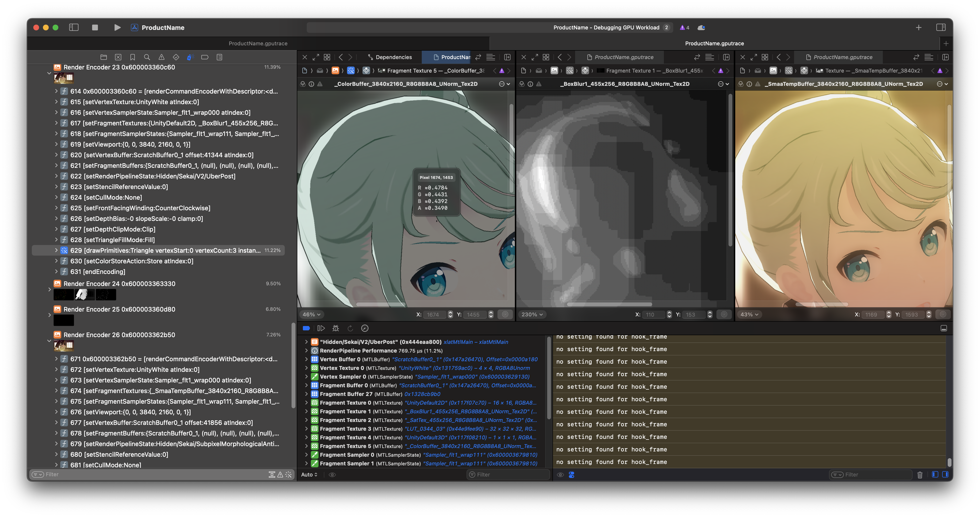Image resolution: width=980 pixels, height=517 pixels.
Task: Open the source control navigator
Action: [x=118, y=57]
